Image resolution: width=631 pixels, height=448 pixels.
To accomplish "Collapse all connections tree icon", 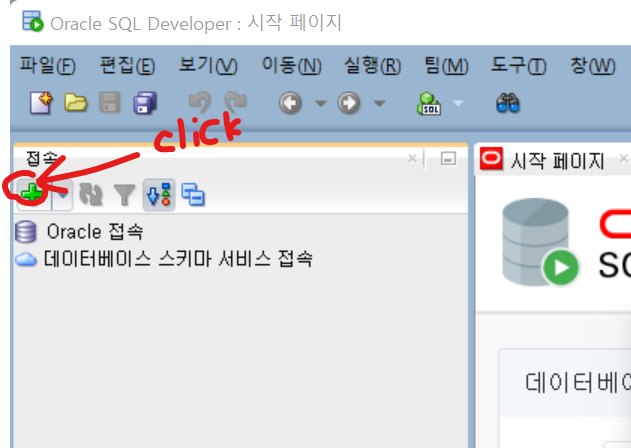I will pyautogui.click(x=193, y=194).
